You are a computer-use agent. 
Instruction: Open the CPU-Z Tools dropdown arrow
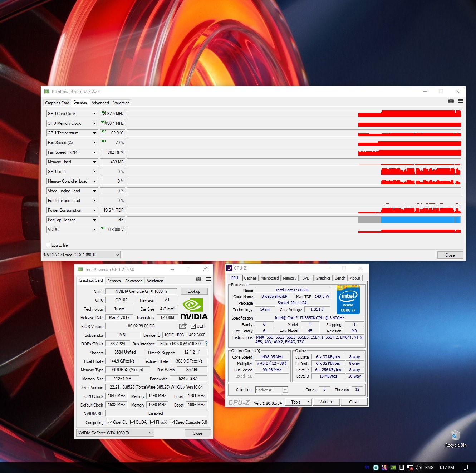click(309, 402)
